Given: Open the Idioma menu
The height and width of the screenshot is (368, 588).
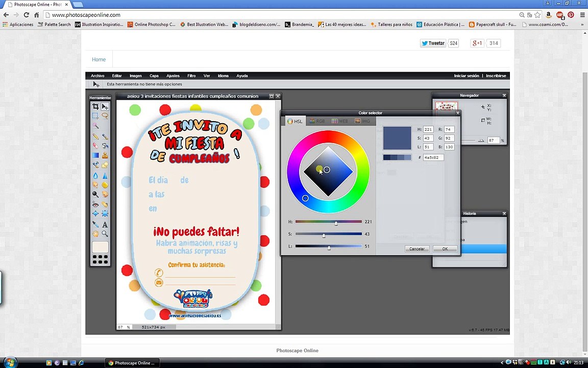Looking at the screenshot, I should tap(223, 76).
